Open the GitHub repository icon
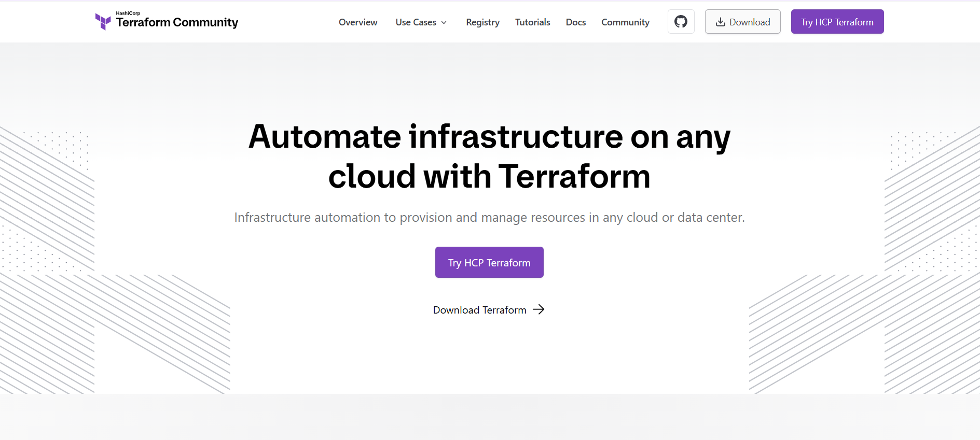 (x=681, y=22)
